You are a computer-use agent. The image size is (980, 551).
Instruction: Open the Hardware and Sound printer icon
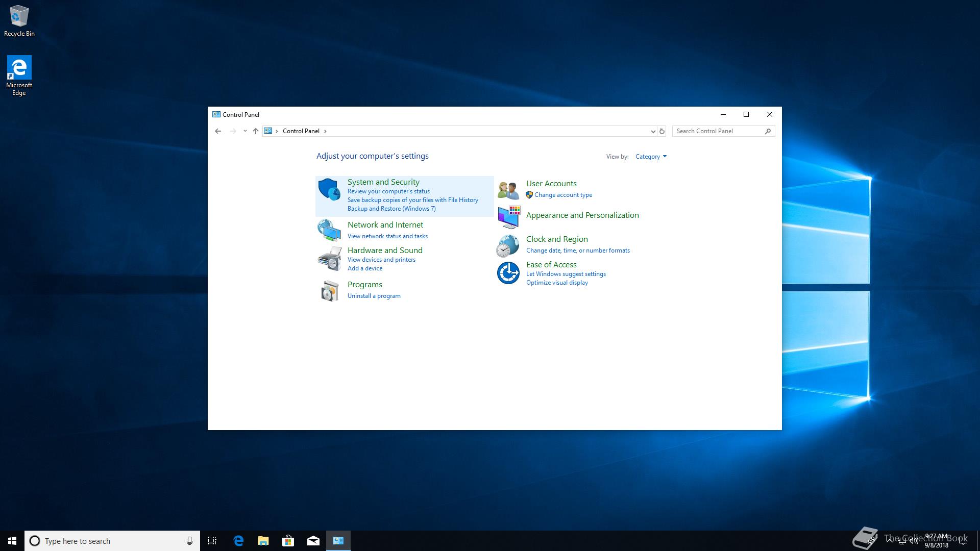pos(329,259)
